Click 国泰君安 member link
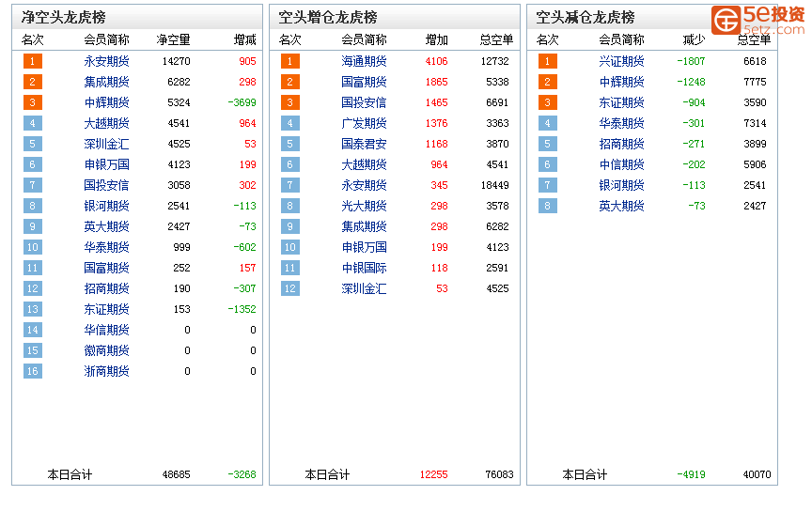 [364, 144]
